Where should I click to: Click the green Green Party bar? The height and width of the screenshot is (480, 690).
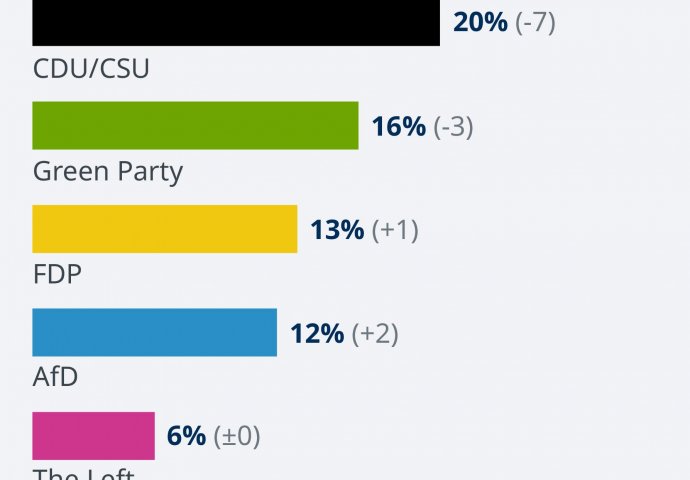[195, 126]
